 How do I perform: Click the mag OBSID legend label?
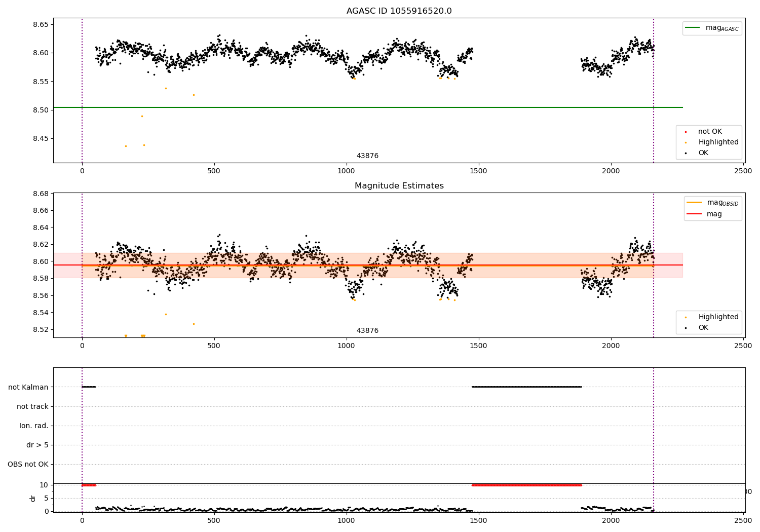[723, 203]
